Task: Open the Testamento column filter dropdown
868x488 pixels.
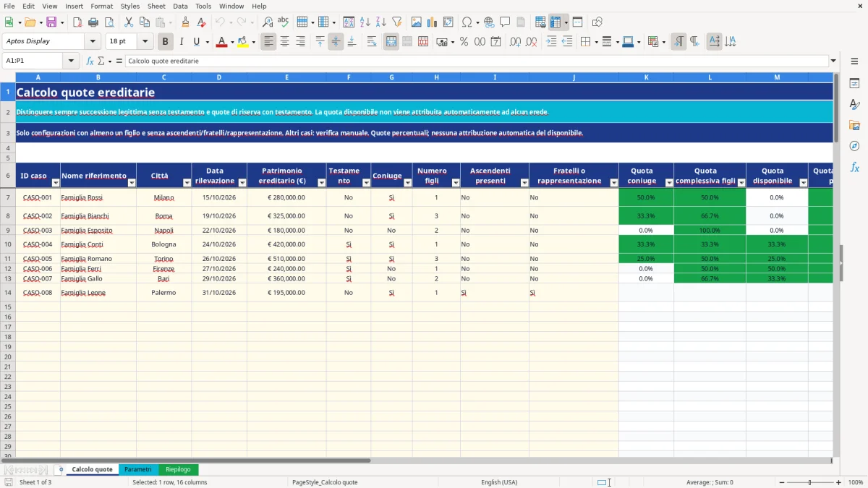Action: coord(366,183)
